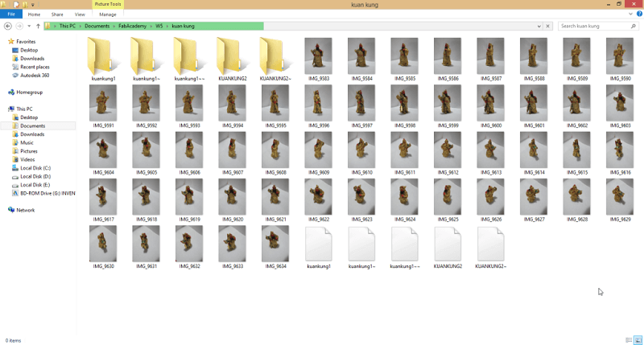This screenshot has width=644, height=345.
Task: Open the Manage ribbon tab
Action: tap(108, 14)
